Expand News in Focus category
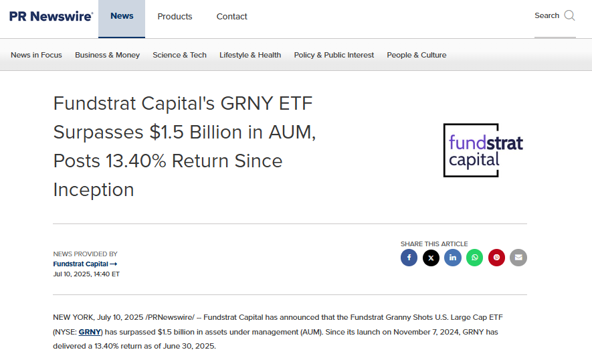592x364 pixels. [36, 55]
